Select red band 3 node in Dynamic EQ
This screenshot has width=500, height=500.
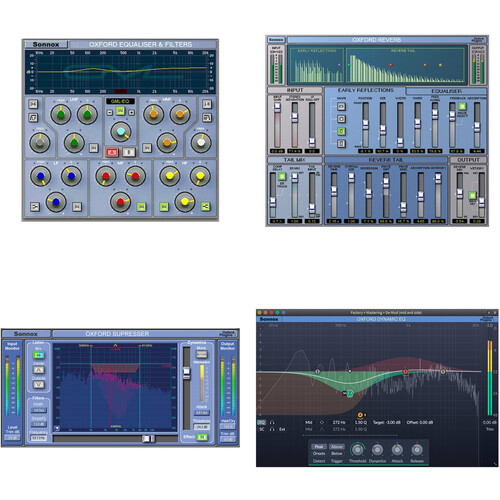[x=405, y=371]
